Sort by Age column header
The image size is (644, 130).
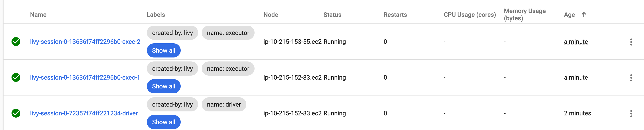pyautogui.click(x=569, y=15)
